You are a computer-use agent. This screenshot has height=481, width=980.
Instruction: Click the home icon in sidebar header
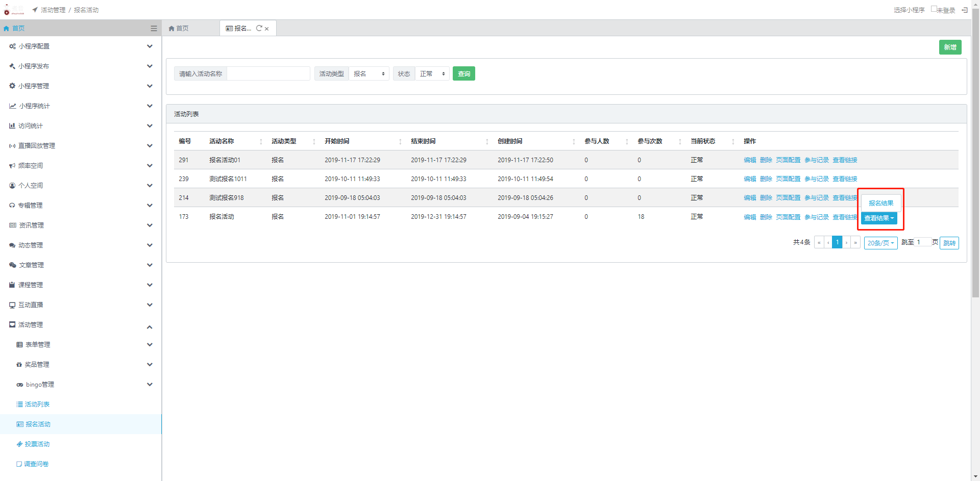[x=7, y=29]
